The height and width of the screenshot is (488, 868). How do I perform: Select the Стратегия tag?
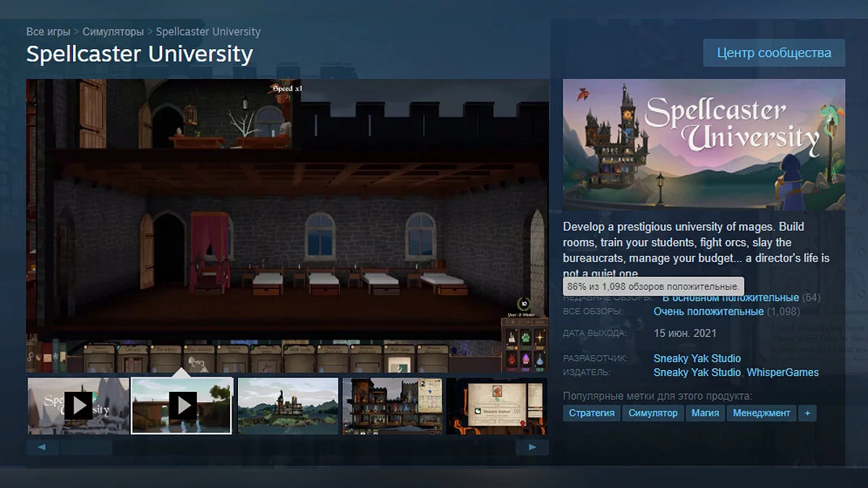(x=592, y=413)
